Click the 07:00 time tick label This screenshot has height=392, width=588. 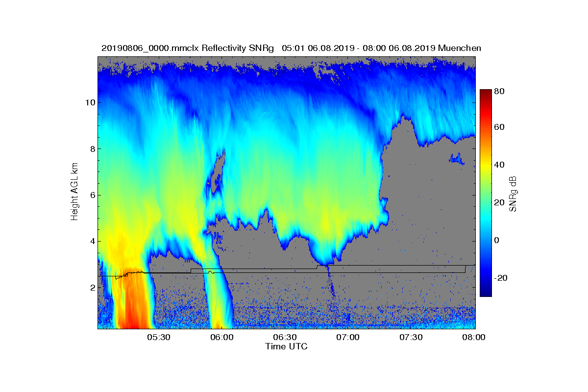(348, 337)
